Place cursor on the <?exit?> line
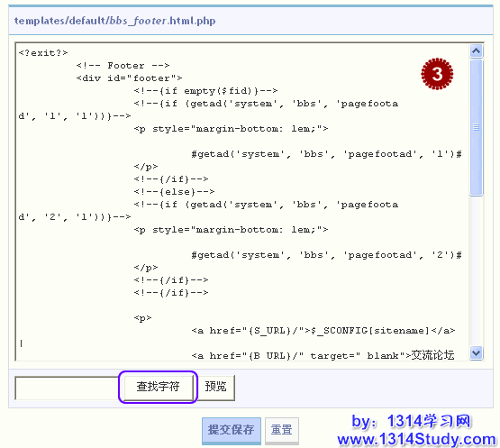This screenshot has height=448, width=500. coord(43,52)
